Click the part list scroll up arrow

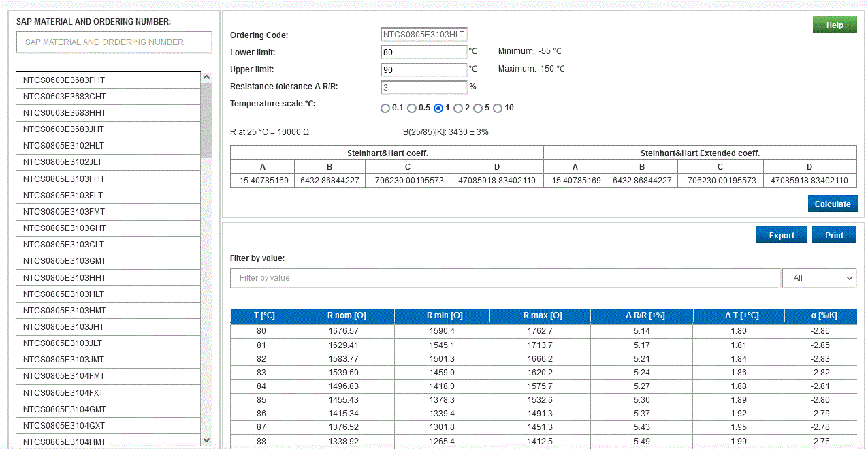(207, 77)
